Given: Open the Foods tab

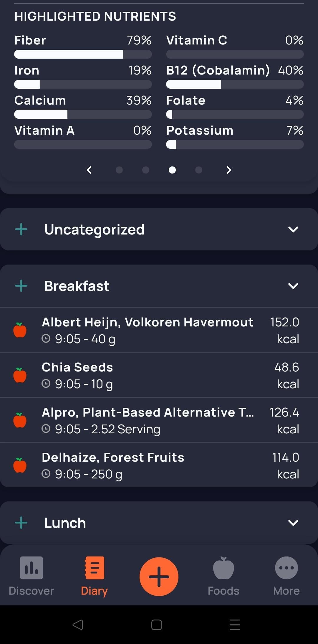Looking at the screenshot, I should pyautogui.click(x=223, y=576).
